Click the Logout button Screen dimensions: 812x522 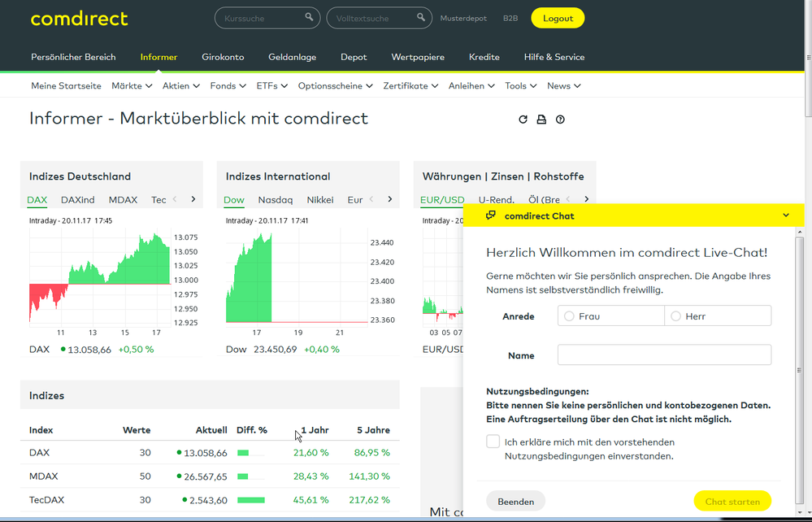pyautogui.click(x=558, y=17)
